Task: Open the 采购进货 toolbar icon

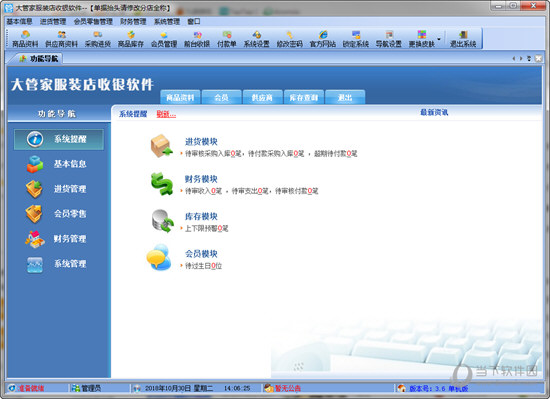Action: click(98, 39)
